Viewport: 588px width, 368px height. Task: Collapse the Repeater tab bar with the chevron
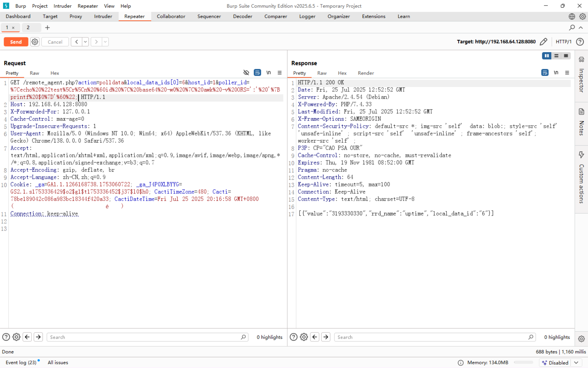[581, 28]
